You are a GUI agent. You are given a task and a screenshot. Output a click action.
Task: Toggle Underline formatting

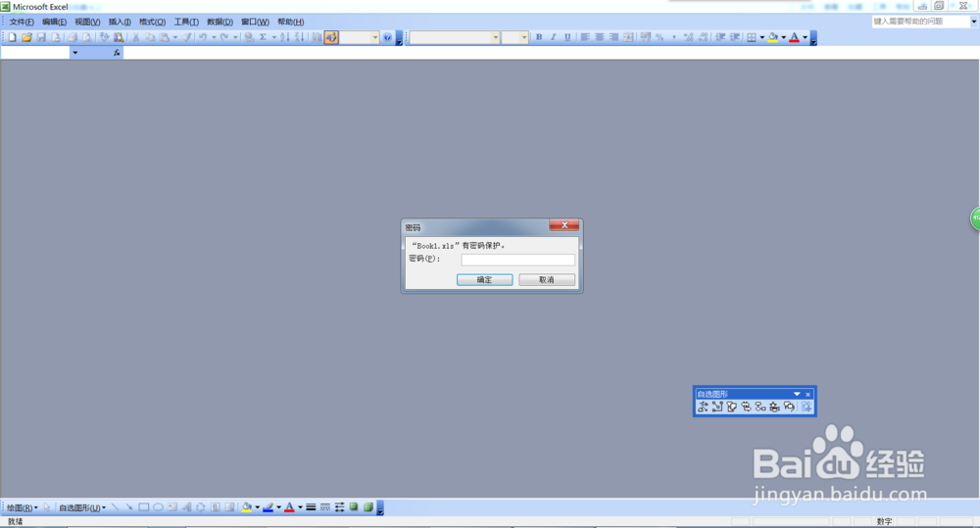point(567,37)
